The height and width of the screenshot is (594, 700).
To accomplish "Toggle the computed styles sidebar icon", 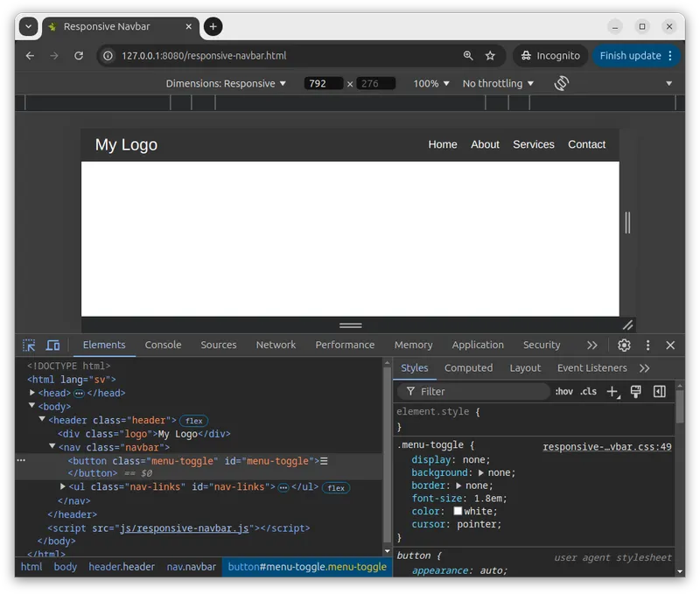I will [x=660, y=392].
